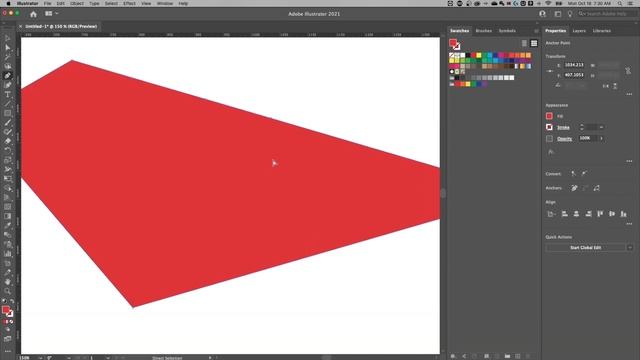The image size is (640, 360).
Task: Click the cut path at anchors icon
Action: click(597, 188)
